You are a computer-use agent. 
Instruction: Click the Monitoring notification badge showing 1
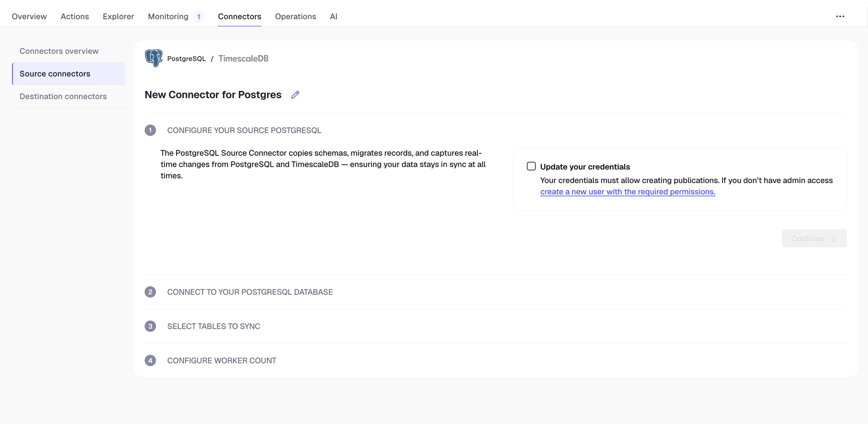199,17
